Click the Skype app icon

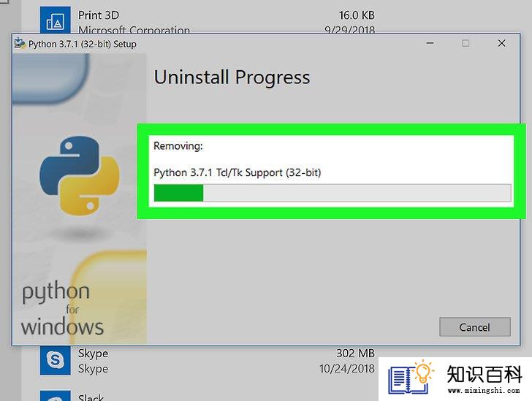56,360
